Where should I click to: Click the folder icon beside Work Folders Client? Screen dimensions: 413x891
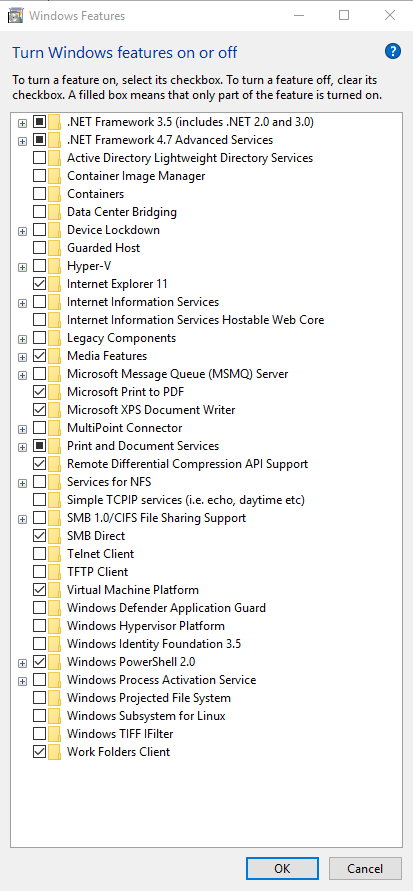[55, 752]
